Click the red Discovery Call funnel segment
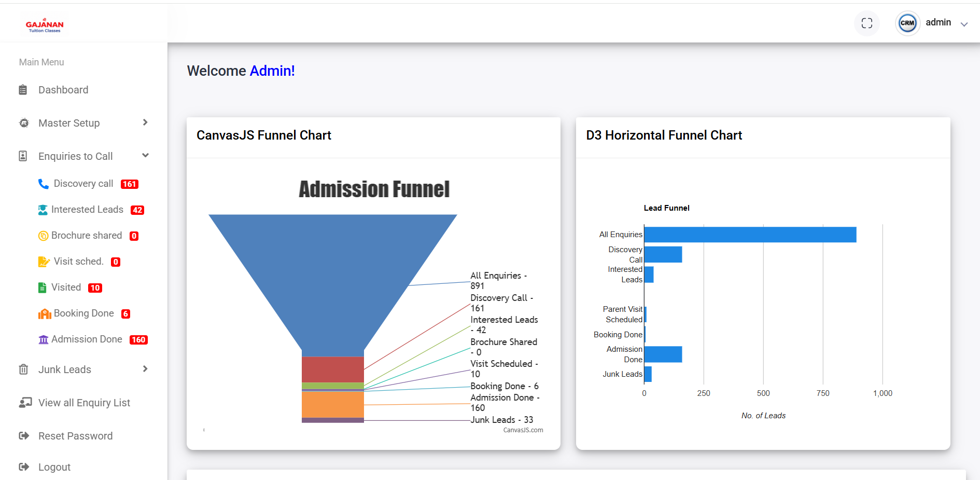This screenshot has height=480, width=980. pos(333,369)
